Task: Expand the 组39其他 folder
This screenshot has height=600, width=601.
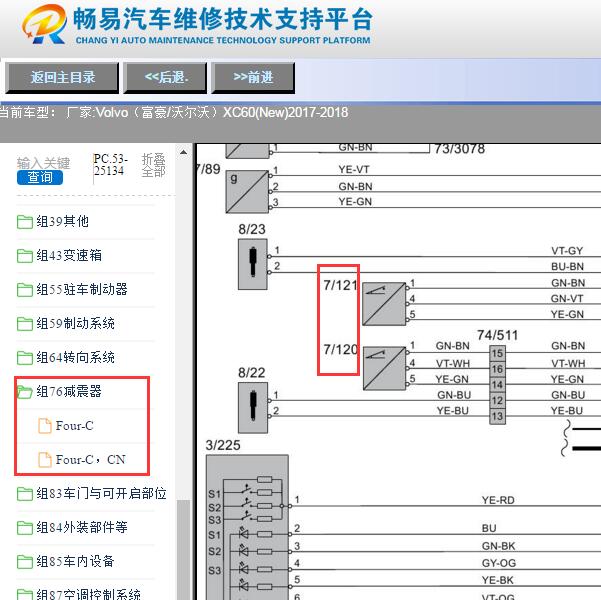Action: click(62, 221)
